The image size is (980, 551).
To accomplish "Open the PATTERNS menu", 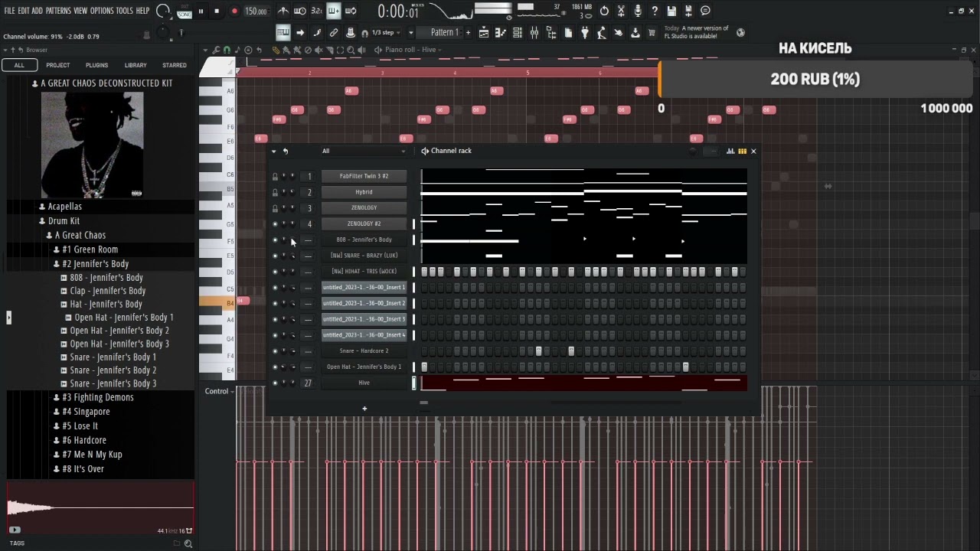I will point(57,11).
